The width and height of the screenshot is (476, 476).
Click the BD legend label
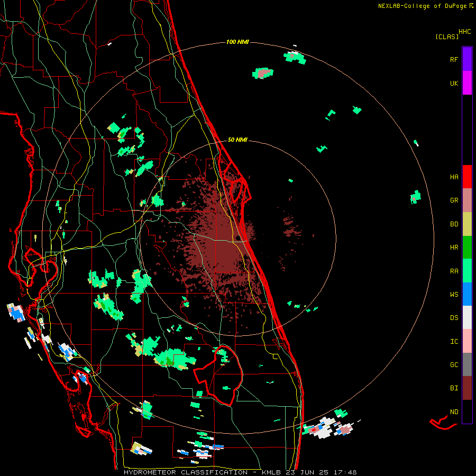pos(454,224)
